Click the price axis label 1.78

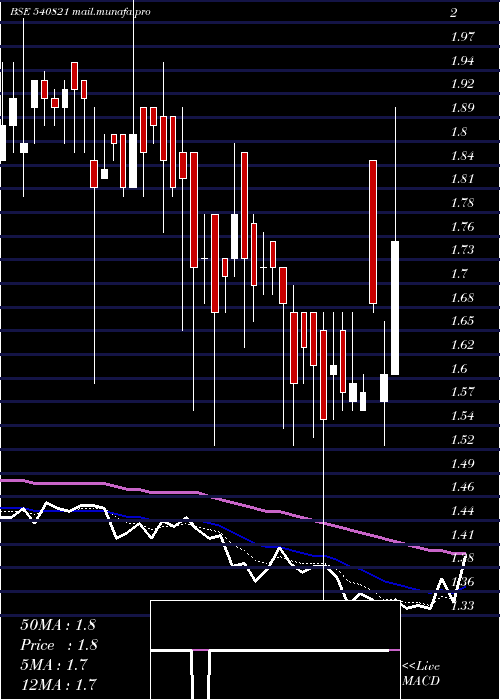click(462, 203)
